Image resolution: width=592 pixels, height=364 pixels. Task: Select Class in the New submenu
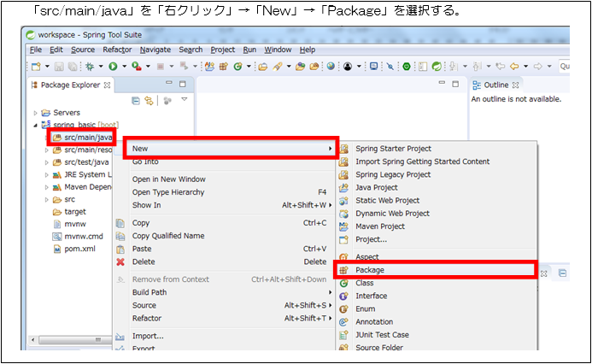365,283
